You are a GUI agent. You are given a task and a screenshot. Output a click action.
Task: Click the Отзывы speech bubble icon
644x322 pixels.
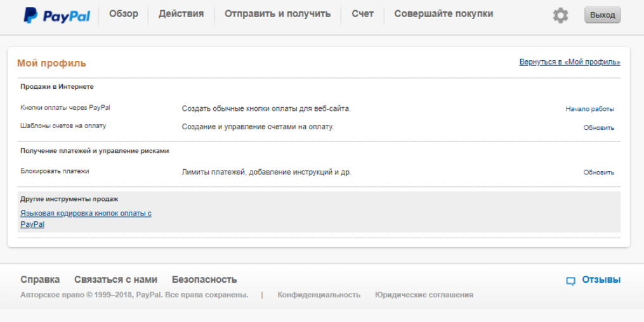[570, 281]
